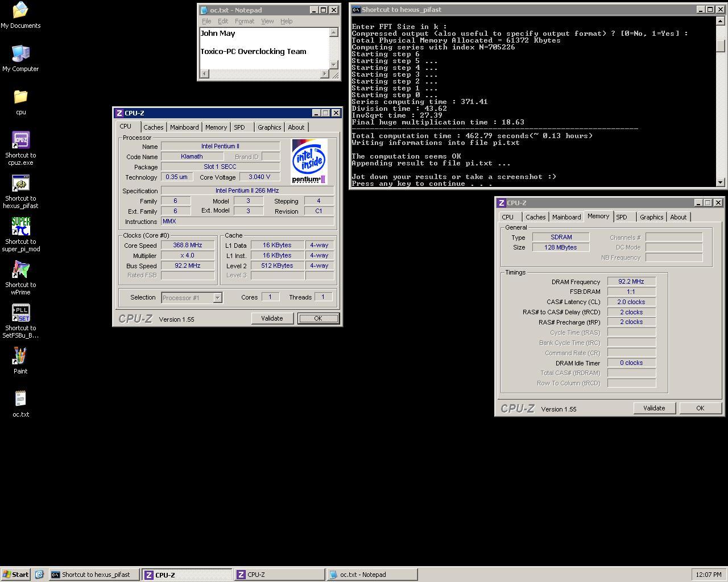Viewport: 728px width, 582px height.
Task: Switch to Graphics tab in left CPU-Z
Action: [269, 127]
